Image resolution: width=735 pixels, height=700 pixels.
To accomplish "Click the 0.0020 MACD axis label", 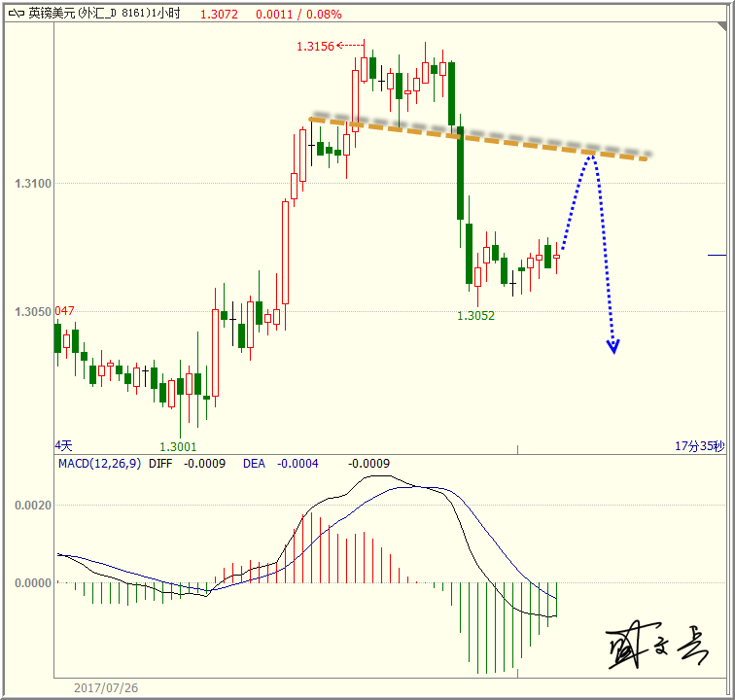I will point(32,506).
